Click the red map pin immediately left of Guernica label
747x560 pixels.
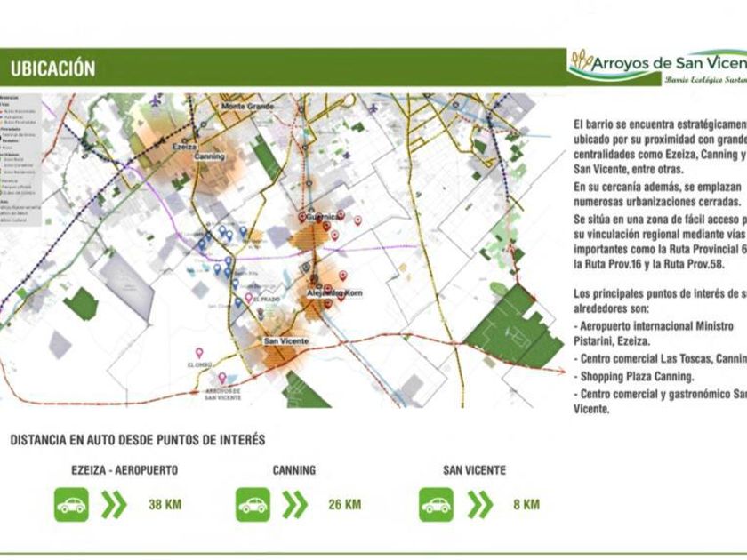coord(301,218)
